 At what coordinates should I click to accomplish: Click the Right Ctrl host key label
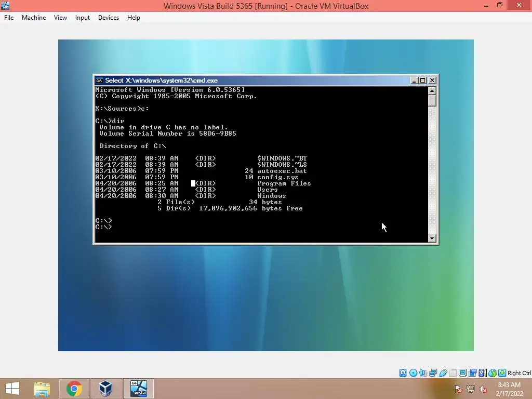(520, 373)
